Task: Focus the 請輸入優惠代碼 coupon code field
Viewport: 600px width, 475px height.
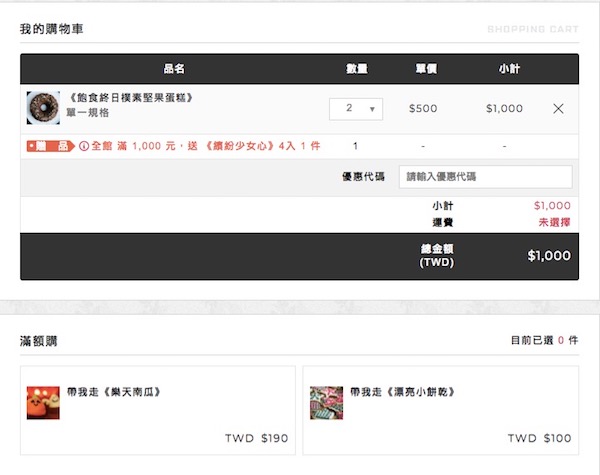Action: pos(486,176)
